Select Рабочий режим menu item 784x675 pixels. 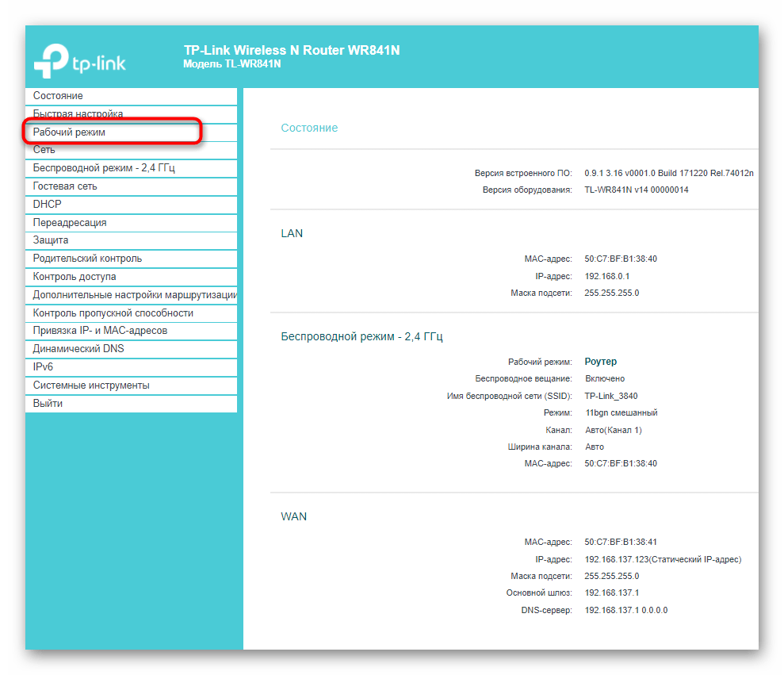[131, 132]
